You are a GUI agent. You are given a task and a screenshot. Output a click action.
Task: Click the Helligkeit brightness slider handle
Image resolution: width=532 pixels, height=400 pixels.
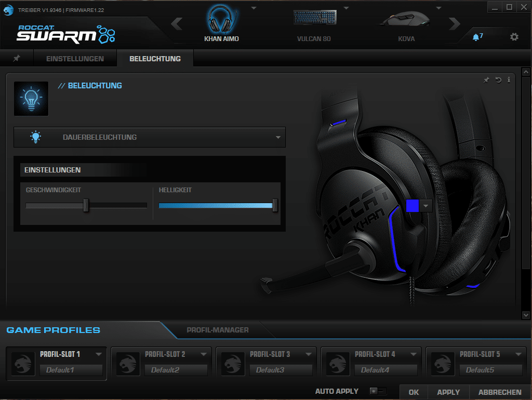(275, 206)
